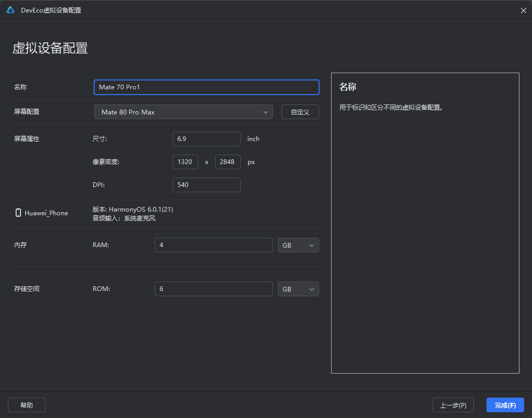Click the 自定义 button
The height and width of the screenshot is (418, 532).
300,112
